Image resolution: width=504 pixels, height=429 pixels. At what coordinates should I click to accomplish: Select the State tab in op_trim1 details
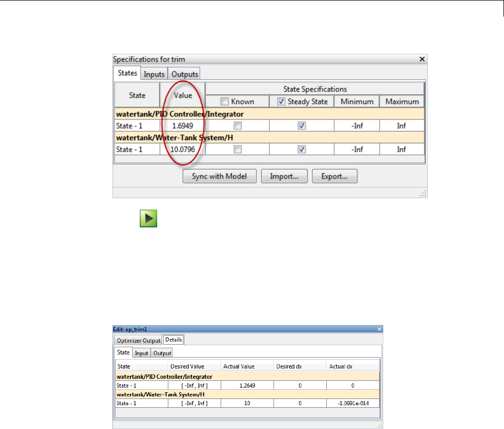123,352
